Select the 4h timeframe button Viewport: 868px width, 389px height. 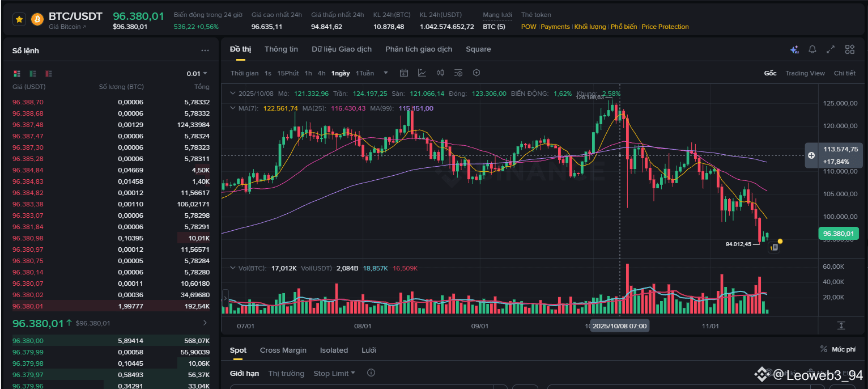pyautogui.click(x=321, y=73)
